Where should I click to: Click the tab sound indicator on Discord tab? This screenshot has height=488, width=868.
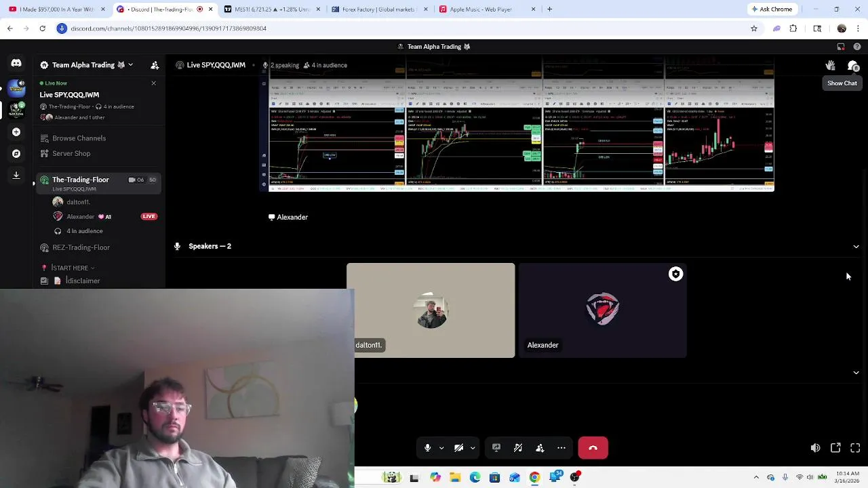click(x=199, y=9)
